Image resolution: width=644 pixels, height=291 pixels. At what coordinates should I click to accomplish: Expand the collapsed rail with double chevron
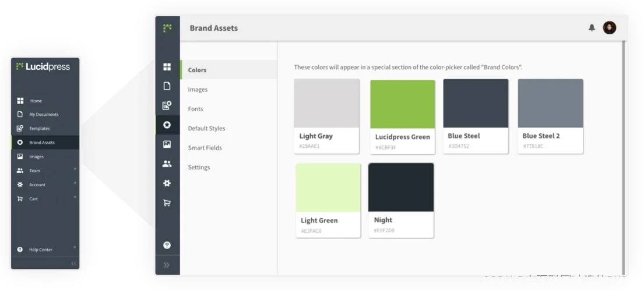166,265
